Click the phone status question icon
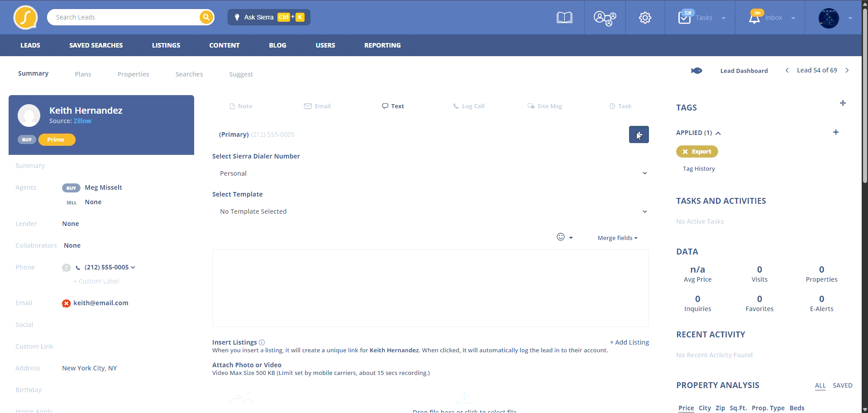Screen dimensions: 868x413 click(67, 268)
